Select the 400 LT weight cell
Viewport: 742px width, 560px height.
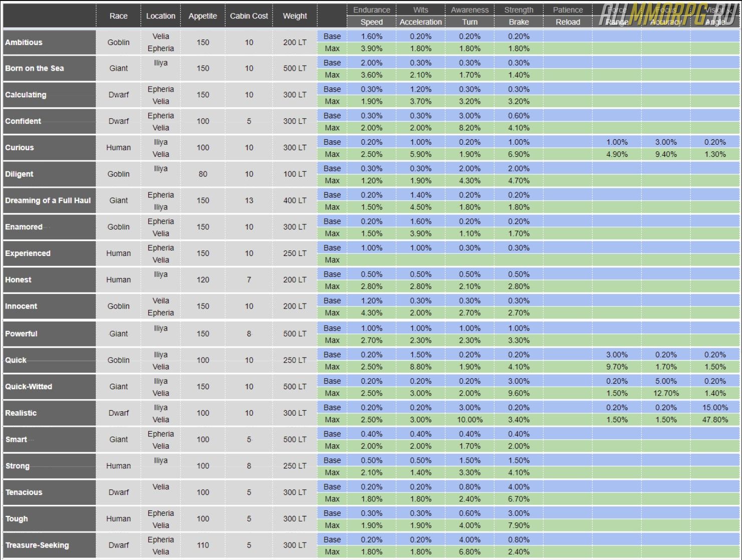point(295,200)
